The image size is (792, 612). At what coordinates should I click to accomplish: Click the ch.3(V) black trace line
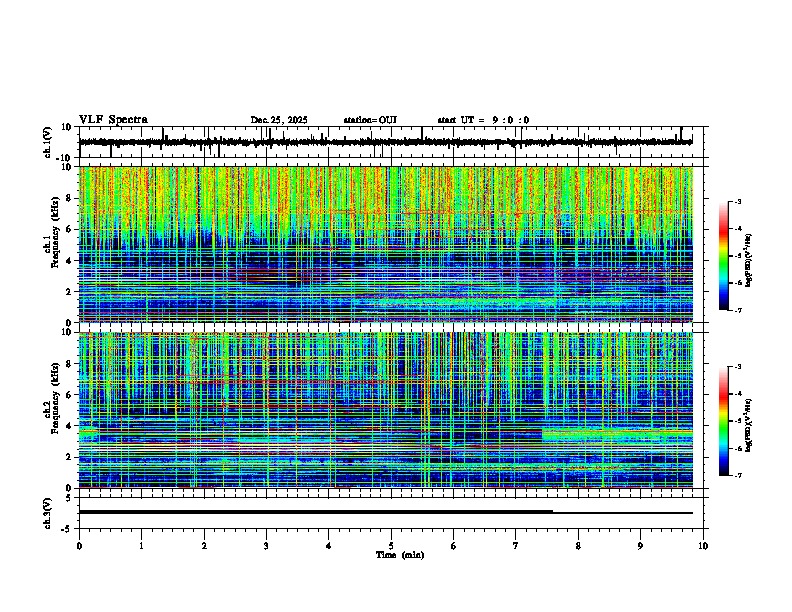385,512
